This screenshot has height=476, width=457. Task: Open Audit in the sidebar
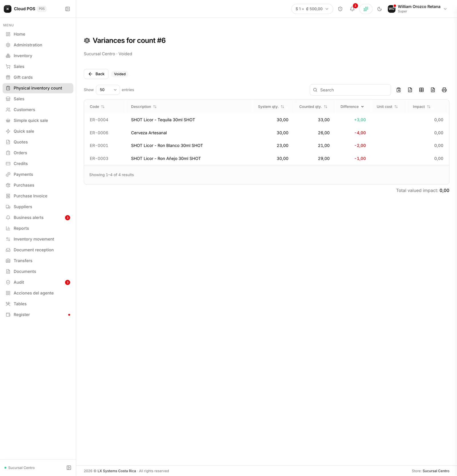click(38, 282)
